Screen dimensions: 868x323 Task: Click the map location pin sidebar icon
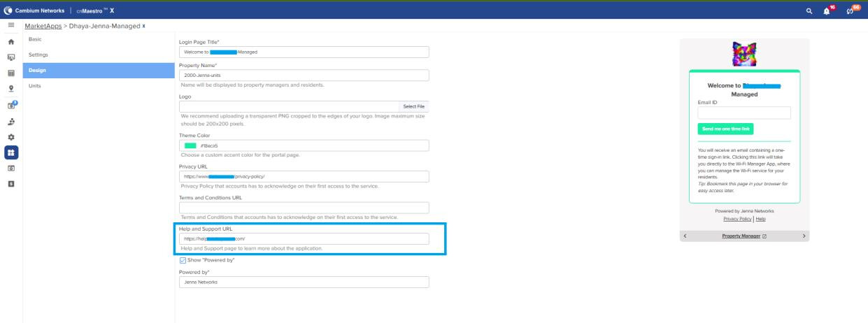pos(11,89)
